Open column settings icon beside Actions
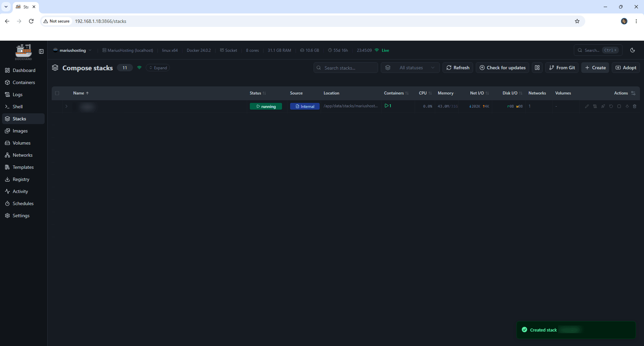 [x=633, y=93]
